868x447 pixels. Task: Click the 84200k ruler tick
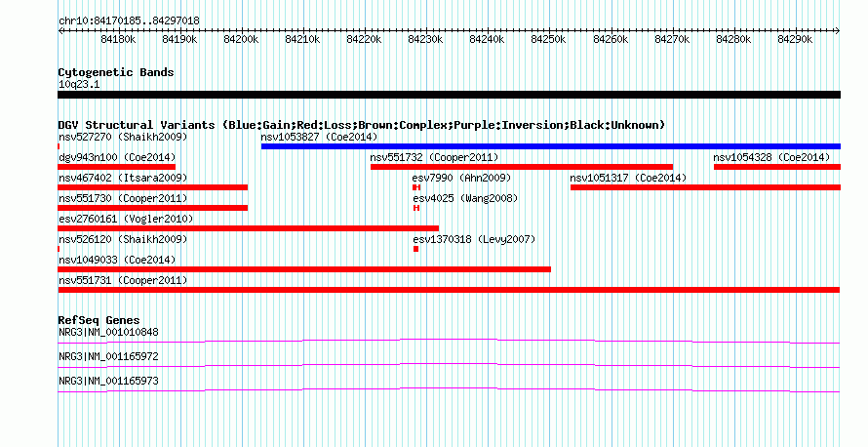[x=241, y=39]
